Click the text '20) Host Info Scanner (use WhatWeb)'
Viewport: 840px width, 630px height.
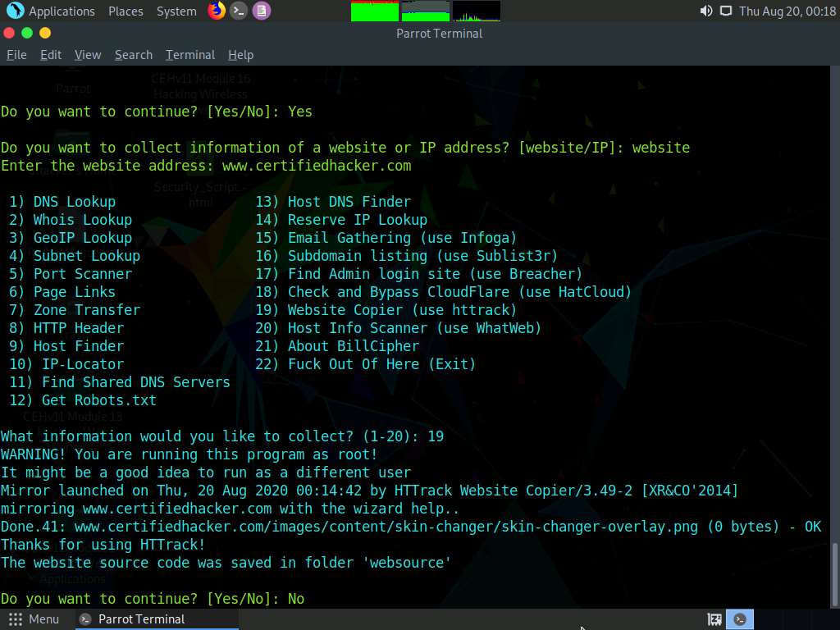[399, 328]
